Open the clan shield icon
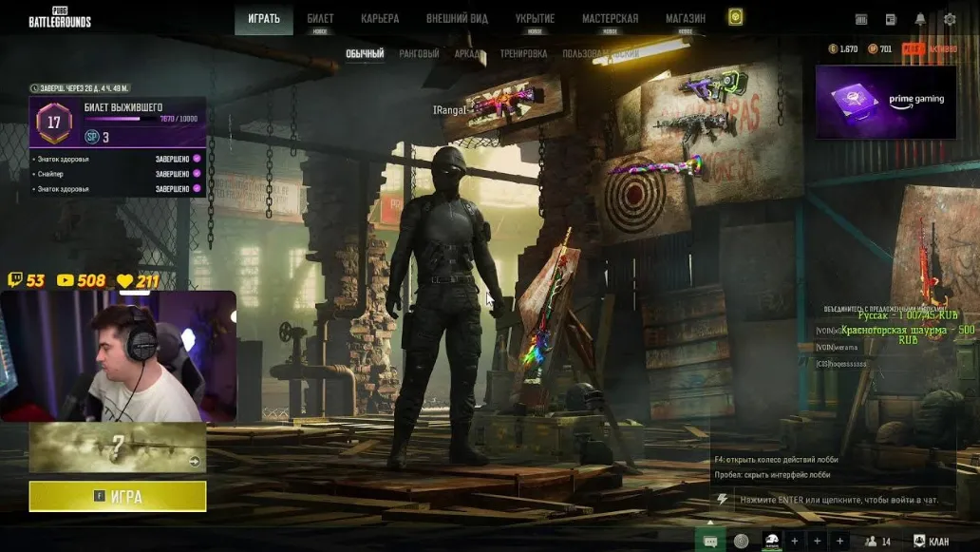The image size is (980, 552). click(919, 542)
